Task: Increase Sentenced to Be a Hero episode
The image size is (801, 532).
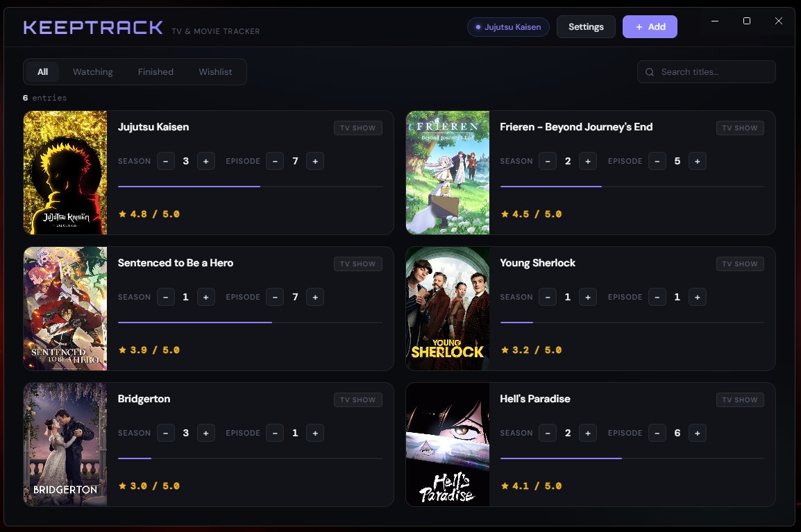Action: (x=315, y=297)
